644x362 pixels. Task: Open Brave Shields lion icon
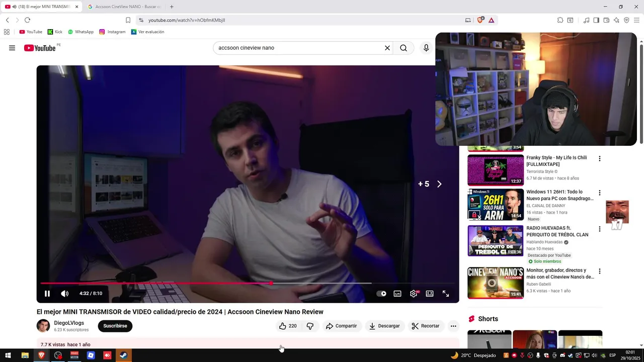pos(480,20)
